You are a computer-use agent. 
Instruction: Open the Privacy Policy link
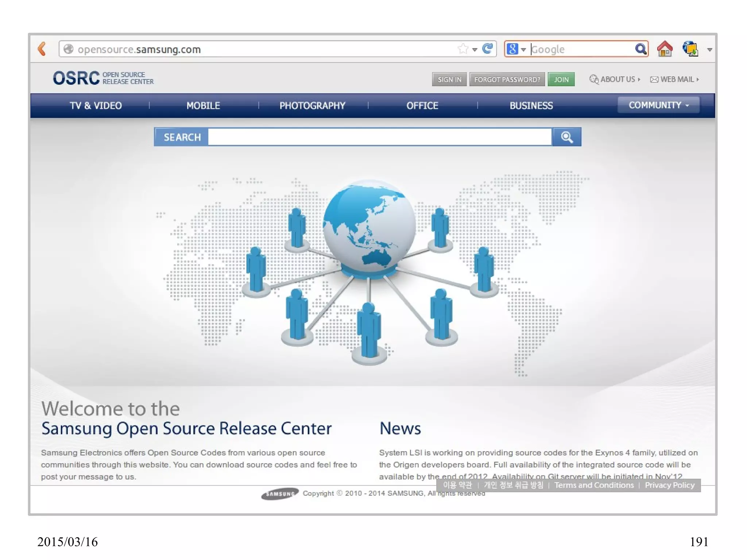tap(669, 485)
